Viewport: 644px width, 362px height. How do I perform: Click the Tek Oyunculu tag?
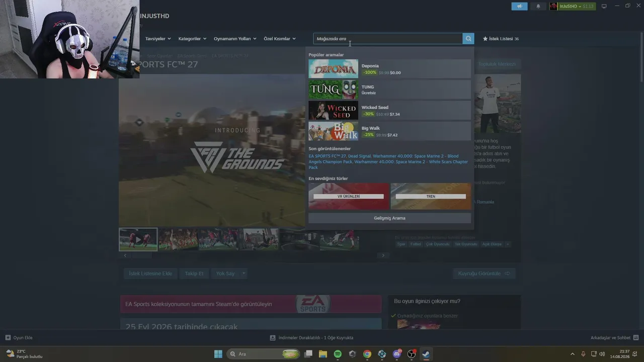click(466, 244)
